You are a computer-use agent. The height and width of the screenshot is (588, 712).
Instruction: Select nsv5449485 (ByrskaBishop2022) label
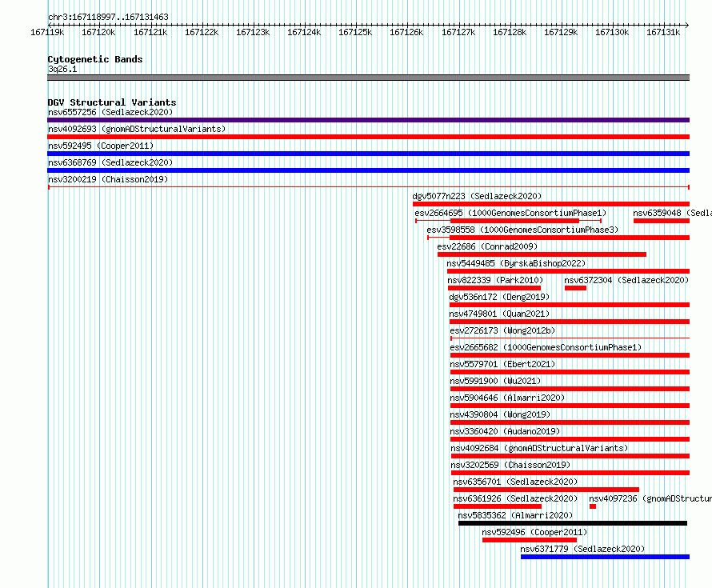pos(516,263)
